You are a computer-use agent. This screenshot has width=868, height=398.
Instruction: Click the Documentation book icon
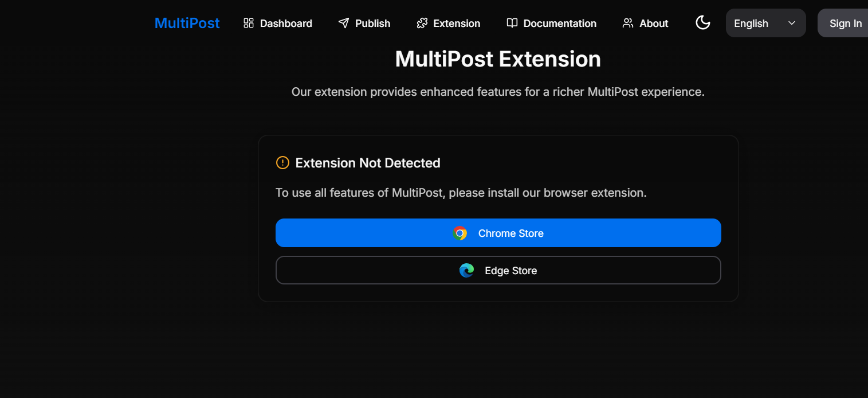(512, 23)
